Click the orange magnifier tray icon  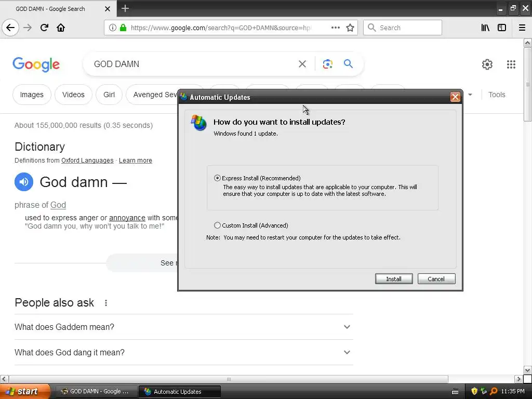pos(494,391)
